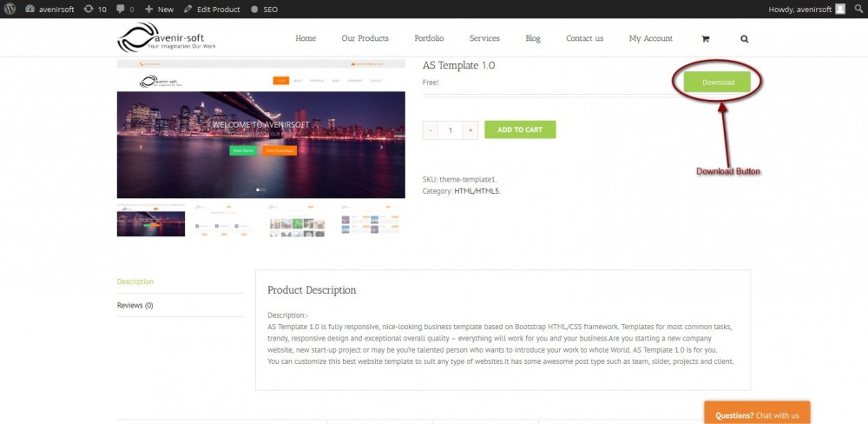868x424 pixels.
Task: Click the admin bar search magnifier
Action: tap(858, 9)
